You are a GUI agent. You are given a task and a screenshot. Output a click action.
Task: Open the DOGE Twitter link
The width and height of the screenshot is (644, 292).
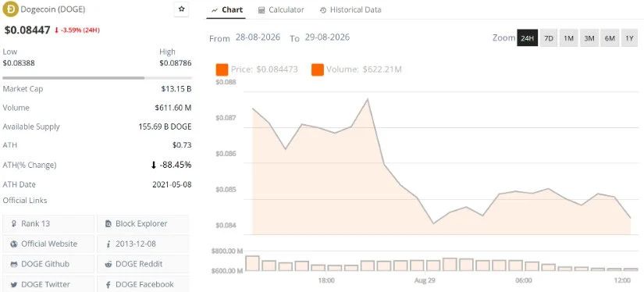(48, 284)
